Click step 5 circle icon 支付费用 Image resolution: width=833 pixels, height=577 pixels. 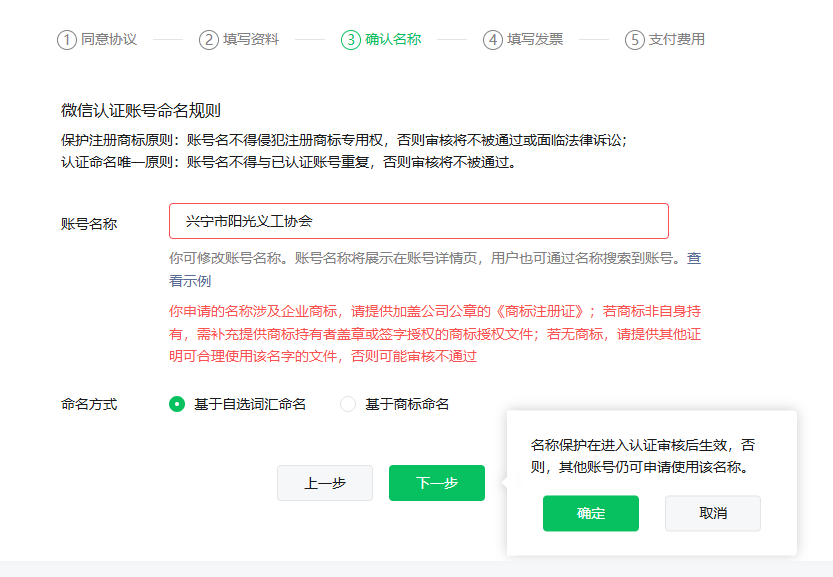coord(635,40)
